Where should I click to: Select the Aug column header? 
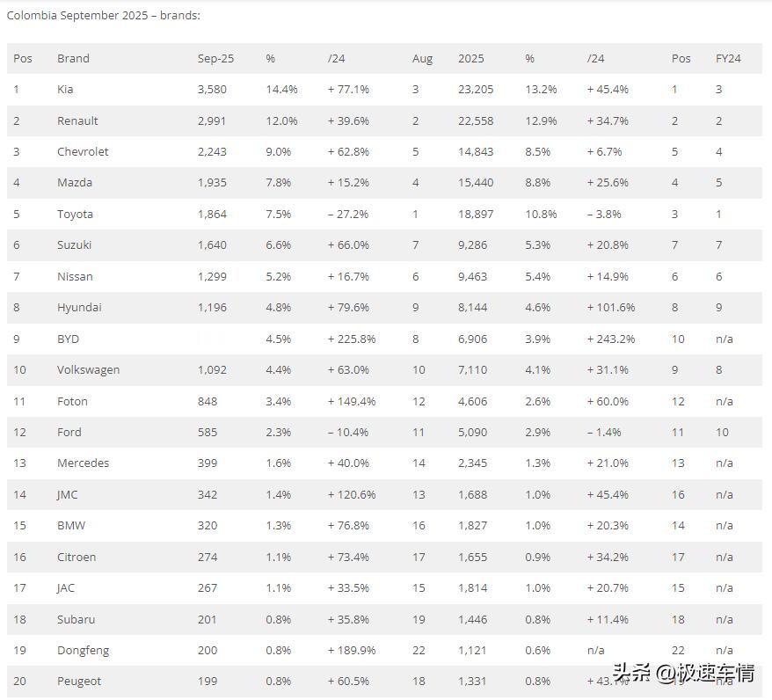422,59
